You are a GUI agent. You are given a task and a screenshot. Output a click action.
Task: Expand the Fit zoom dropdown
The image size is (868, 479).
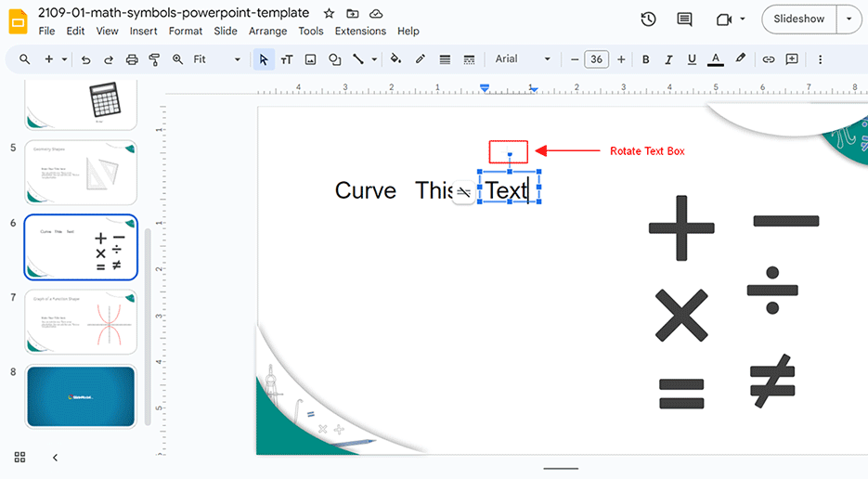click(217, 59)
